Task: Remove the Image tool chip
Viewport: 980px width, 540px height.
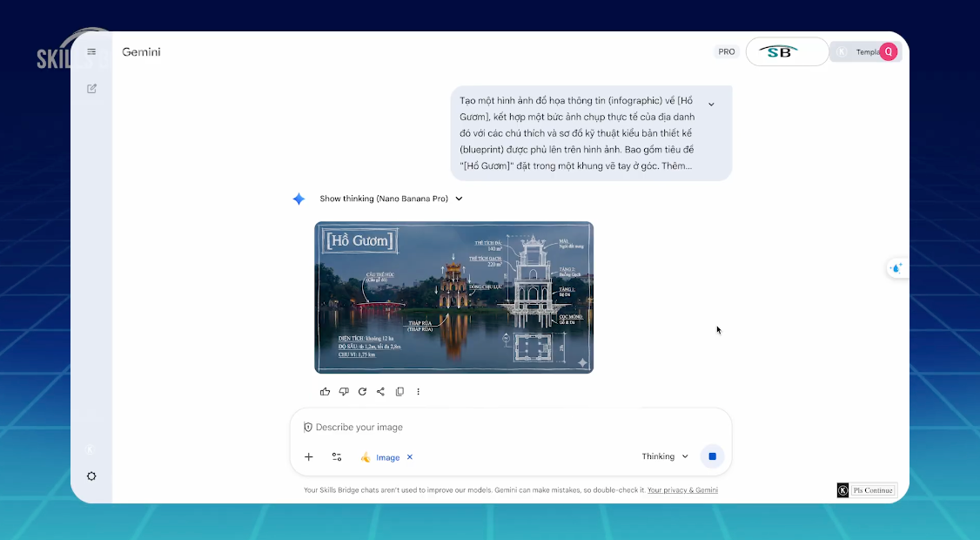Action: [409, 456]
